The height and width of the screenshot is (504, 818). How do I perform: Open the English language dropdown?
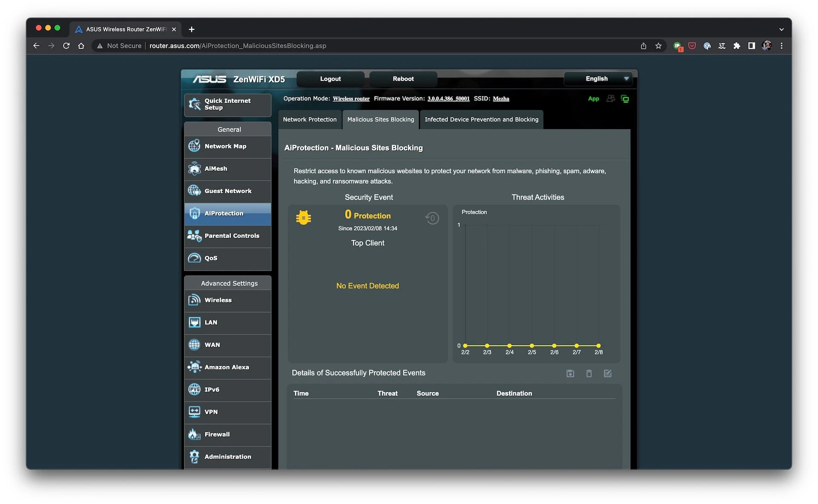(598, 79)
